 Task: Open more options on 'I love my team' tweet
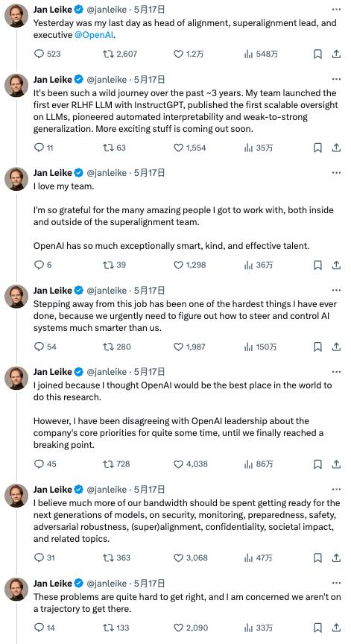click(x=336, y=173)
